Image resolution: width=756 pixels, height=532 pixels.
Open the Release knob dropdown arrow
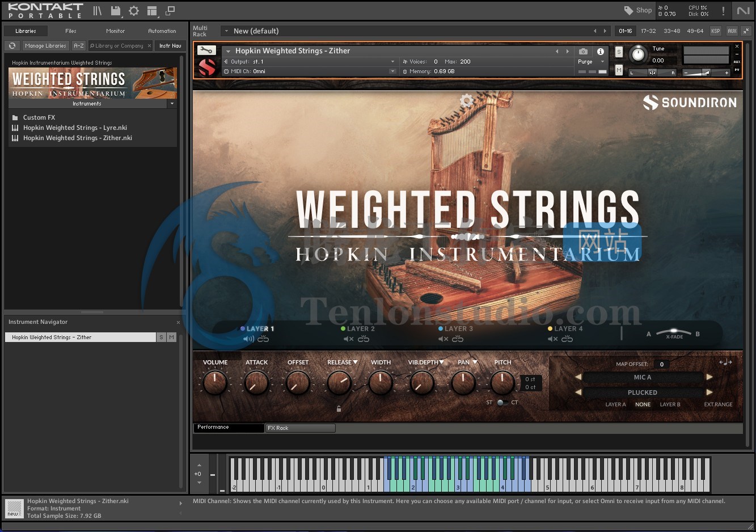pyautogui.click(x=356, y=362)
